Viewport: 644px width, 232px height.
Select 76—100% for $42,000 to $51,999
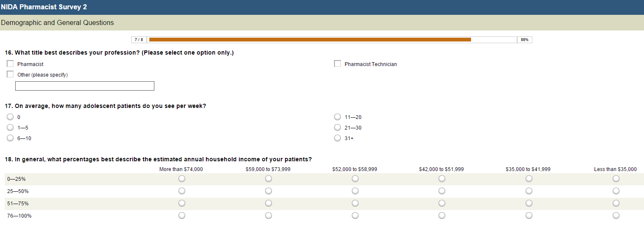click(442, 215)
